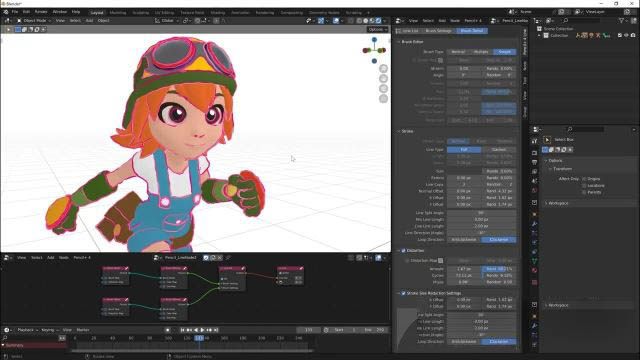Viewport: 640px width, 360px height.
Task: Click the current frame number field
Action: [309, 330]
